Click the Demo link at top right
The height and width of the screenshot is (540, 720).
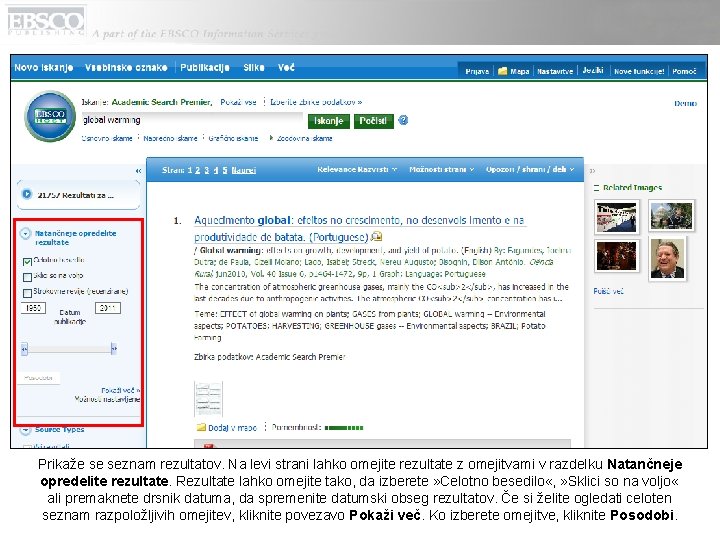click(685, 103)
